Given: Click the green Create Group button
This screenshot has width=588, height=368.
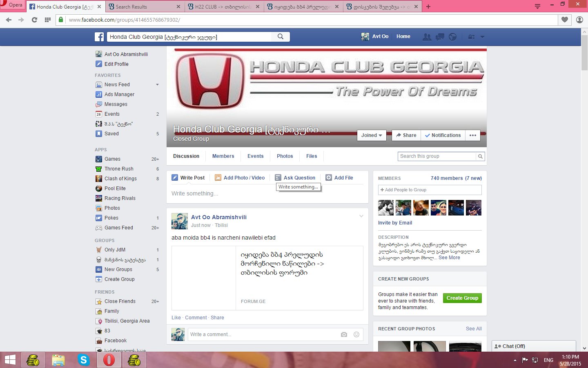Looking at the screenshot, I should pyautogui.click(x=462, y=298).
